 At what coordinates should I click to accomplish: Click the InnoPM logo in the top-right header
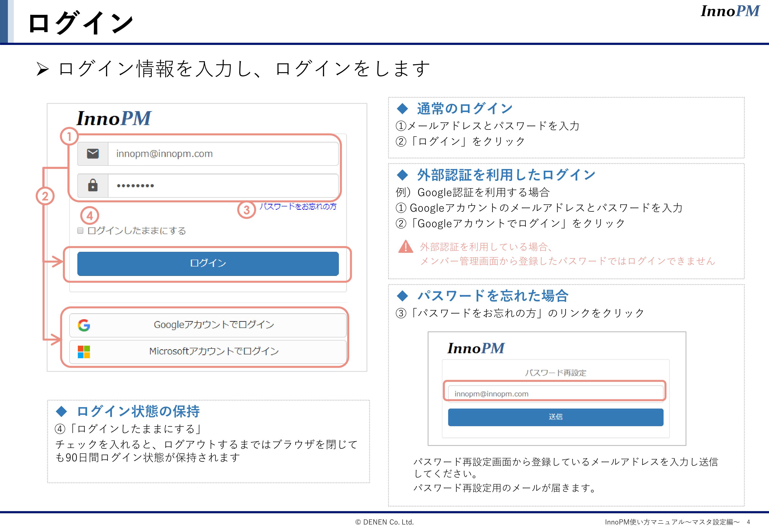[x=730, y=11]
